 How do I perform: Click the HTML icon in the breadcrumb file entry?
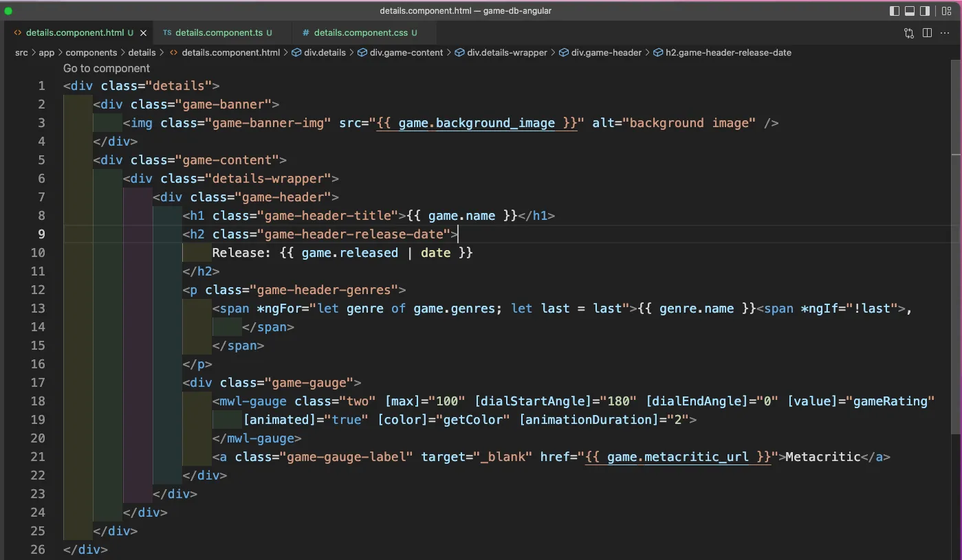174,52
